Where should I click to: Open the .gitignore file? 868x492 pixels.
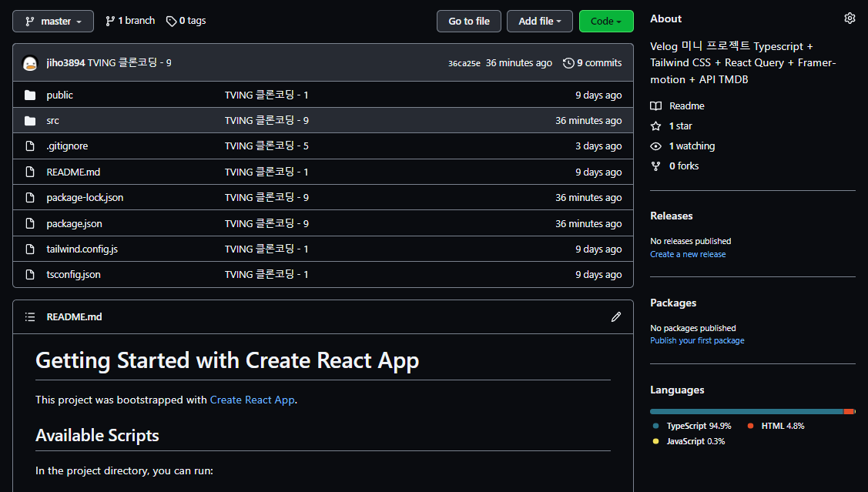67,146
